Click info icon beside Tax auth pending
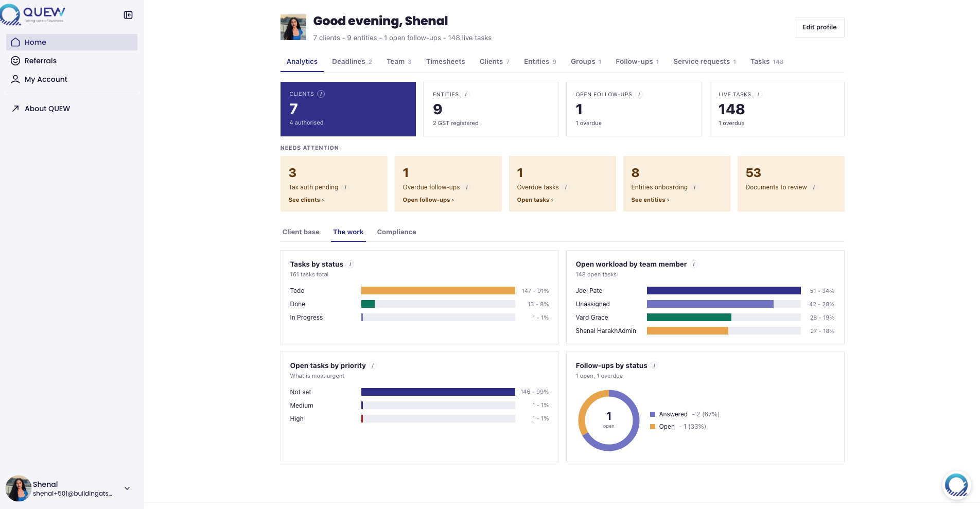Image resolution: width=980 pixels, height=509 pixels. [345, 188]
